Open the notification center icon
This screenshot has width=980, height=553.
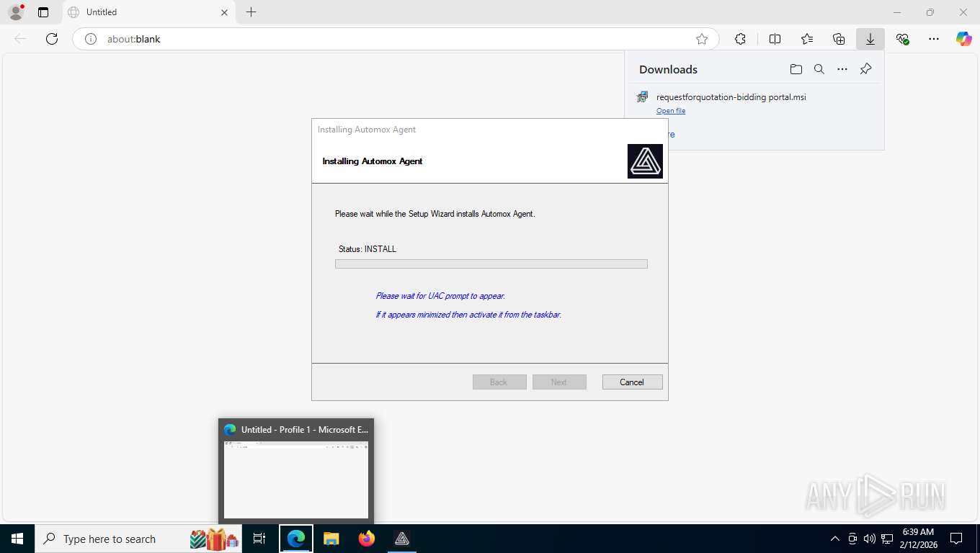(956, 539)
